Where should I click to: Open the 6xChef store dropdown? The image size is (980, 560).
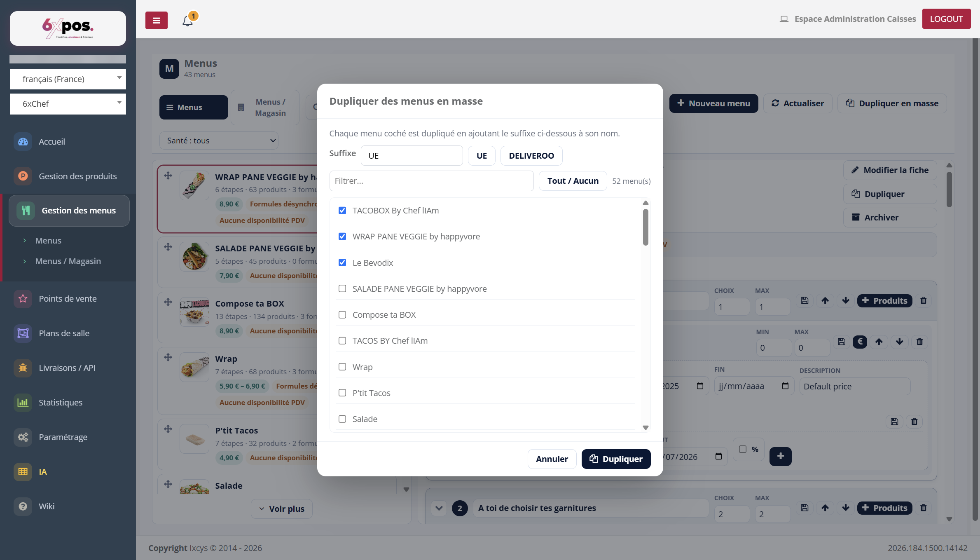pyautogui.click(x=68, y=104)
